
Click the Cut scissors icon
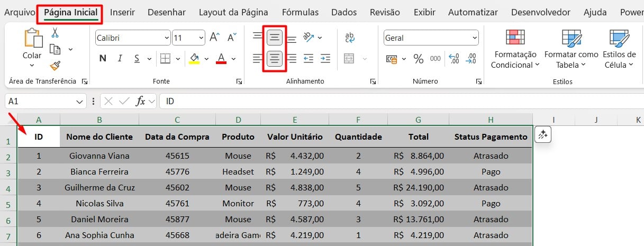[x=55, y=33]
